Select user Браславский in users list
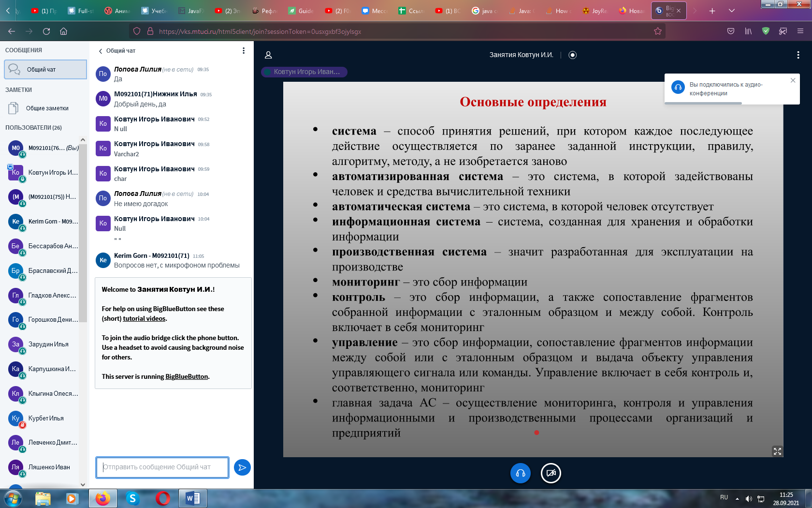812x508 pixels. pos(43,271)
